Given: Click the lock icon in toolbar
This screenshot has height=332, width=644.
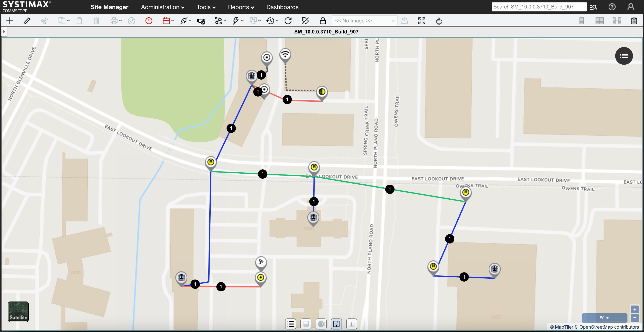Looking at the screenshot, I should 322,21.
